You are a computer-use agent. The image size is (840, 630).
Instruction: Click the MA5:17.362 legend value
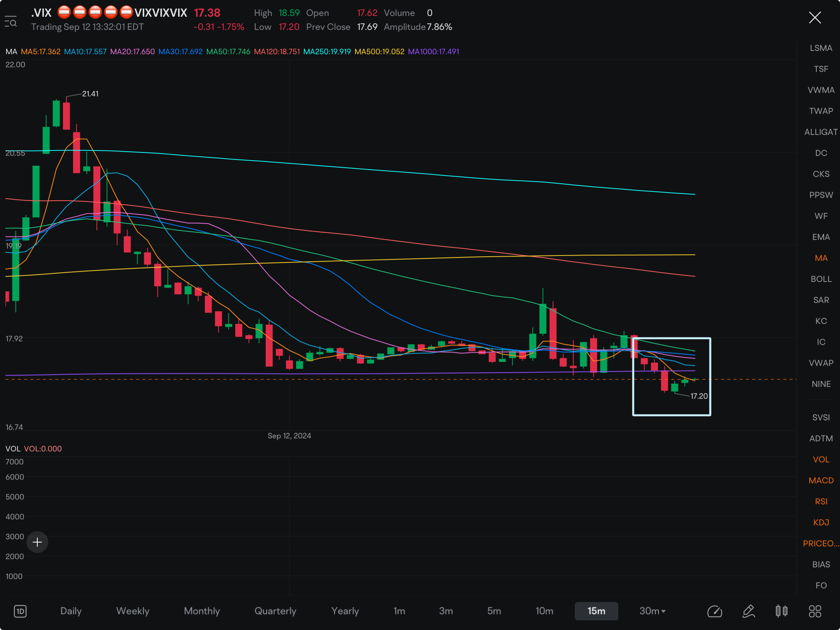(41, 52)
